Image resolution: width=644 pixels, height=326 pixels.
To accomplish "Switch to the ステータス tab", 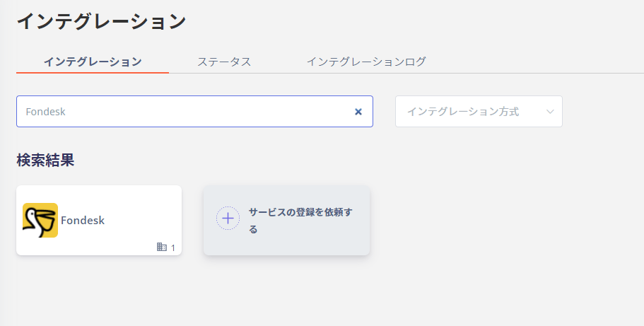I will 224,62.
